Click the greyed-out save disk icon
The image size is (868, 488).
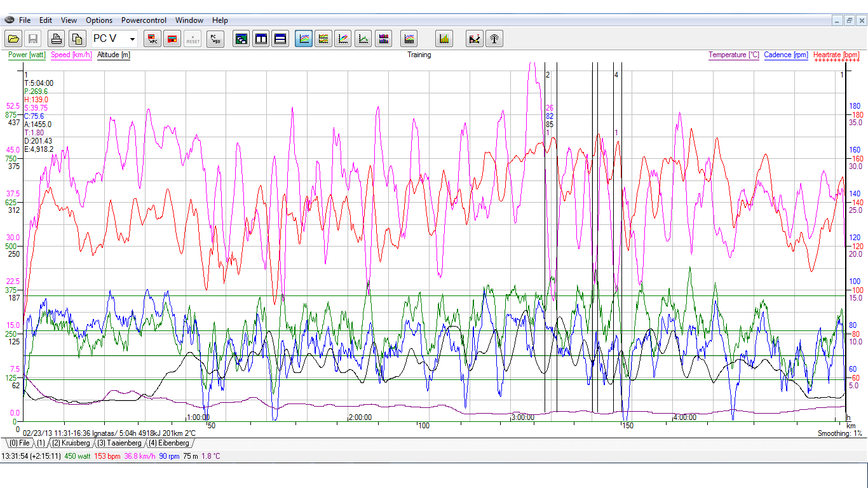32,39
